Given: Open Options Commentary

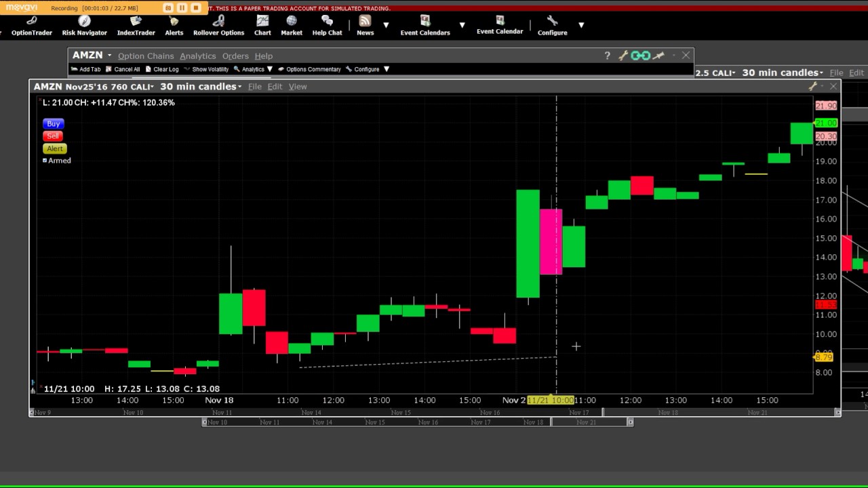Looking at the screenshot, I should coord(309,69).
